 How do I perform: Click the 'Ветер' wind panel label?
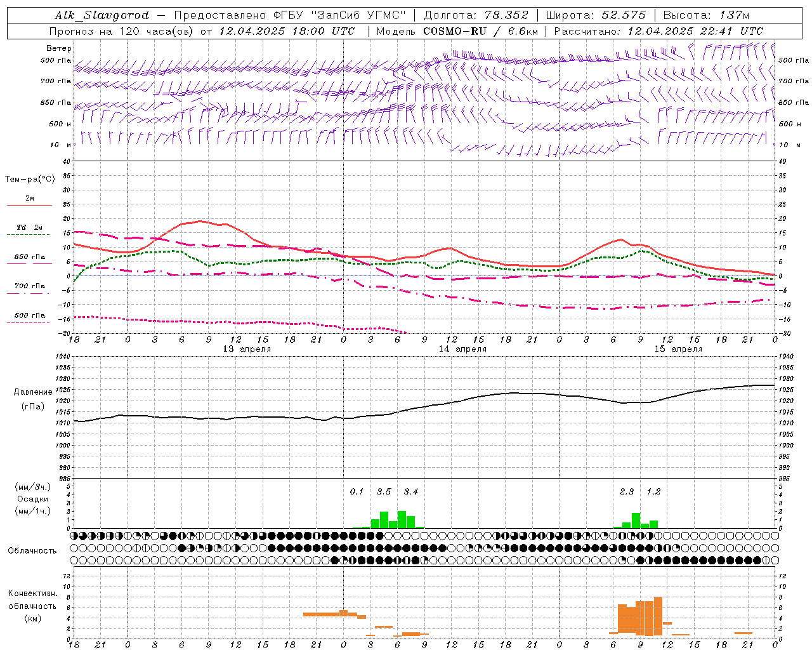point(59,48)
